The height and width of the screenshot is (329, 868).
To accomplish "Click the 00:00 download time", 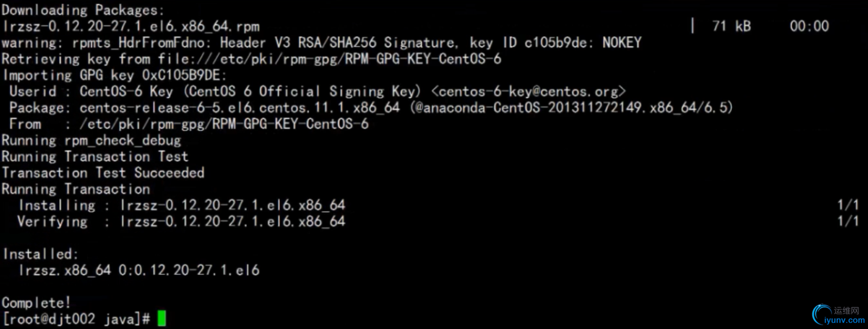I will [x=809, y=26].
